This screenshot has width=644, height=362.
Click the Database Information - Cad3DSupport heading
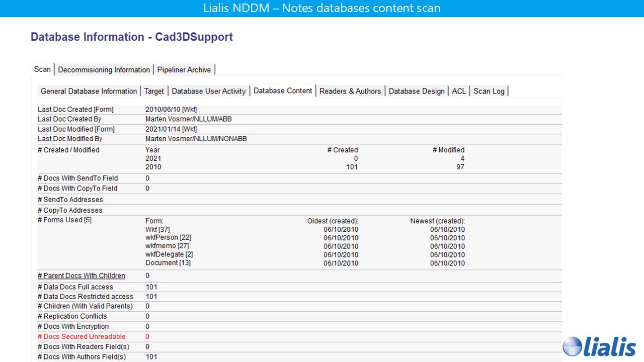click(x=132, y=37)
